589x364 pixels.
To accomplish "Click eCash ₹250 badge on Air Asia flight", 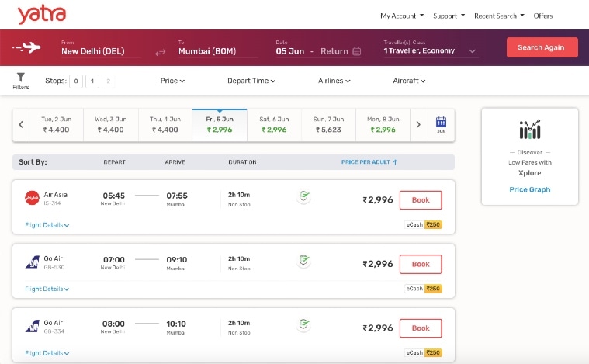I will click(x=424, y=224).
